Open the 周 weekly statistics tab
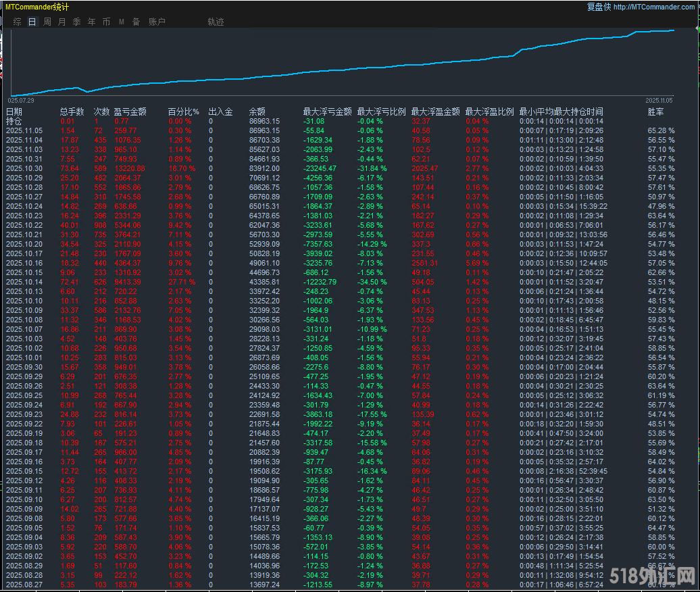 pos(47,22)
